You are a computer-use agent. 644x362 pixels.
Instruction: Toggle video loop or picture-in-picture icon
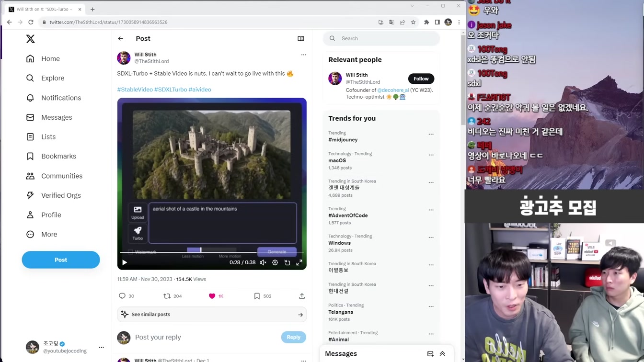point(287,262)
